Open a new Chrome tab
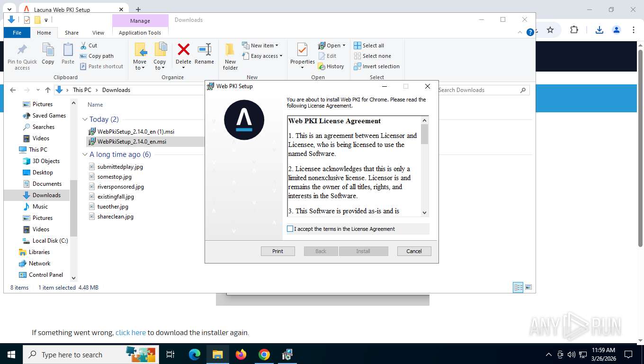The image size is (644, 364). click(x=138, y=9)
